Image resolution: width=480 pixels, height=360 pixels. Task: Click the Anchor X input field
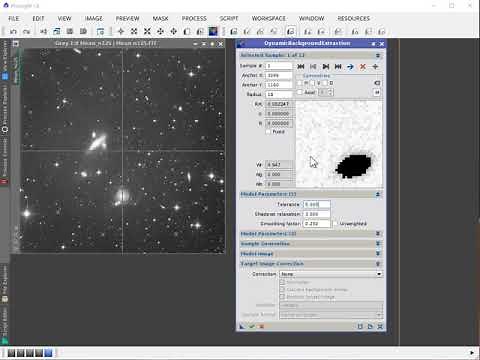coord(279,75)
